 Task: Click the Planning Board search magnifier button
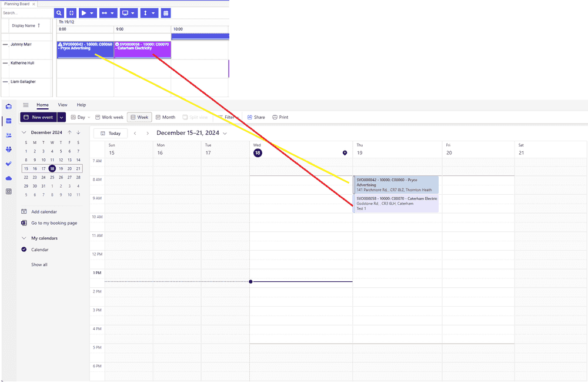[59, 13]
